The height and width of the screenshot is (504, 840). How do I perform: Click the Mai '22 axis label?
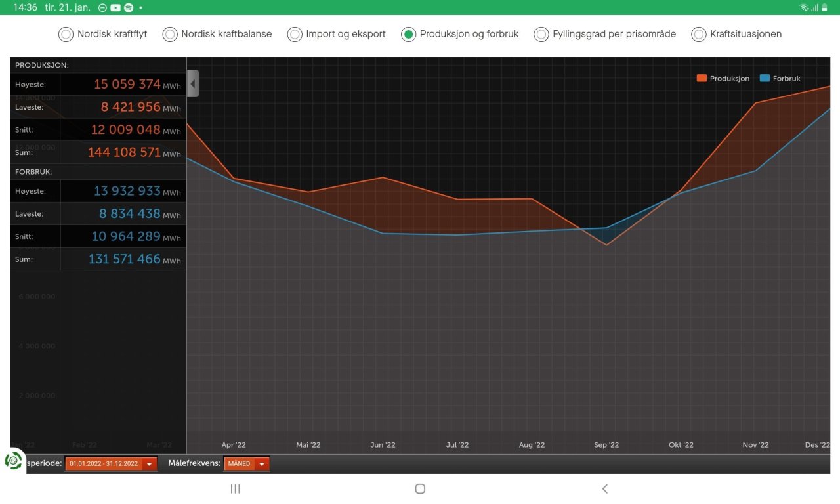[x=308, y=445]
